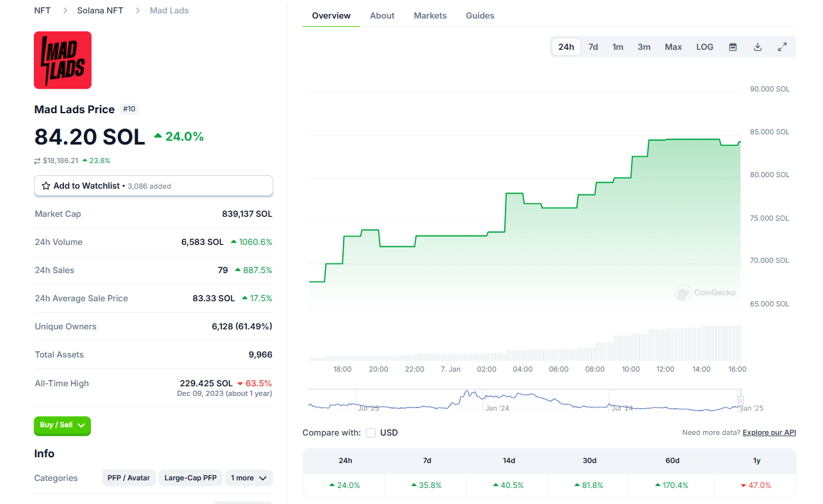Click the 30d 81.8% performance cell
Image resolution: width=823 pixels, height=504 pixels.
coord(589,485)
